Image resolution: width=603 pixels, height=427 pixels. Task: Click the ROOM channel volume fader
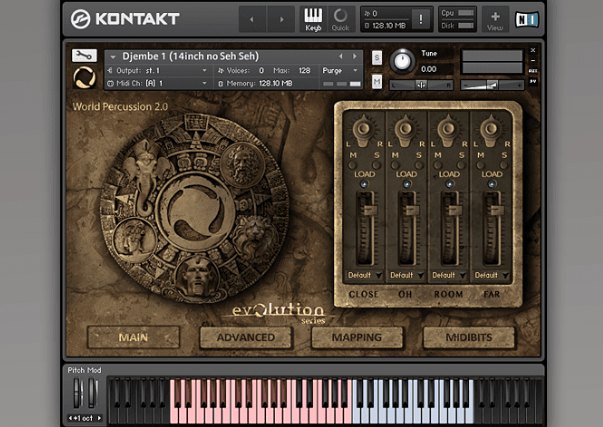click(x=455, y=210)
